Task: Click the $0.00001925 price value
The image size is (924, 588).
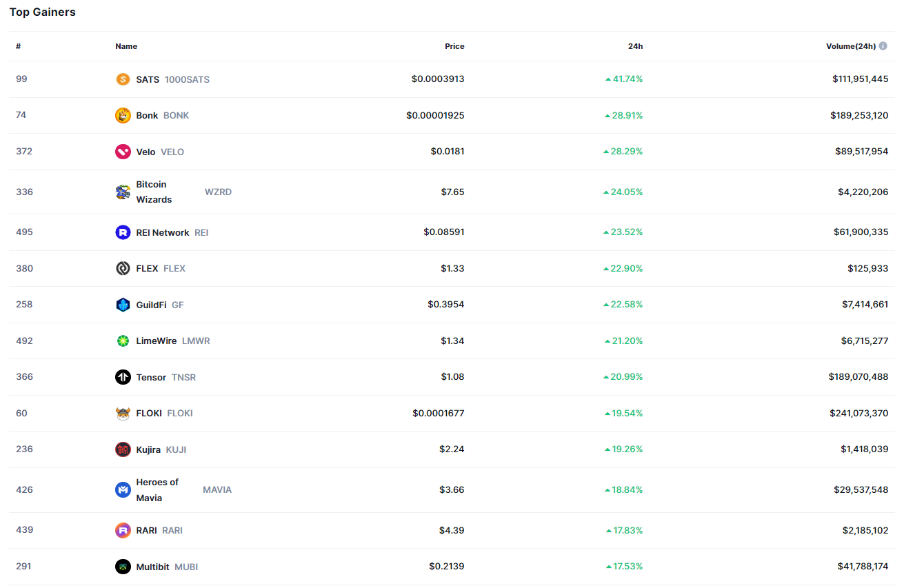Action: click(435, 115)
